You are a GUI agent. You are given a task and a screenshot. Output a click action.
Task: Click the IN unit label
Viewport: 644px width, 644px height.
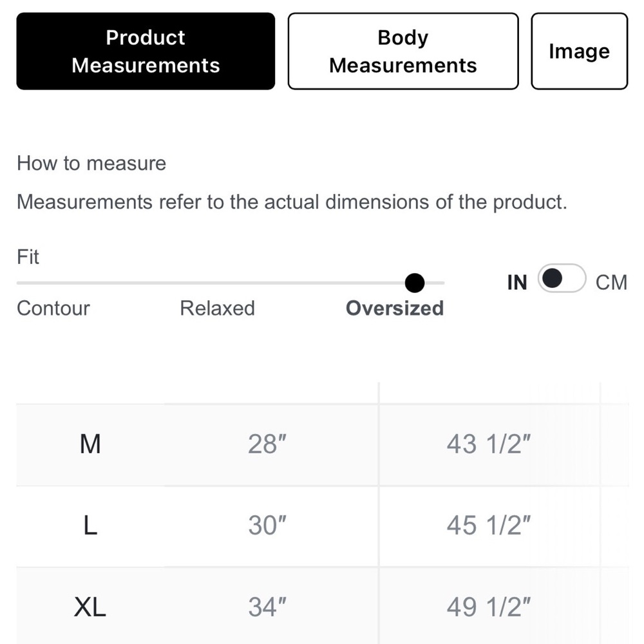(517, 282)
